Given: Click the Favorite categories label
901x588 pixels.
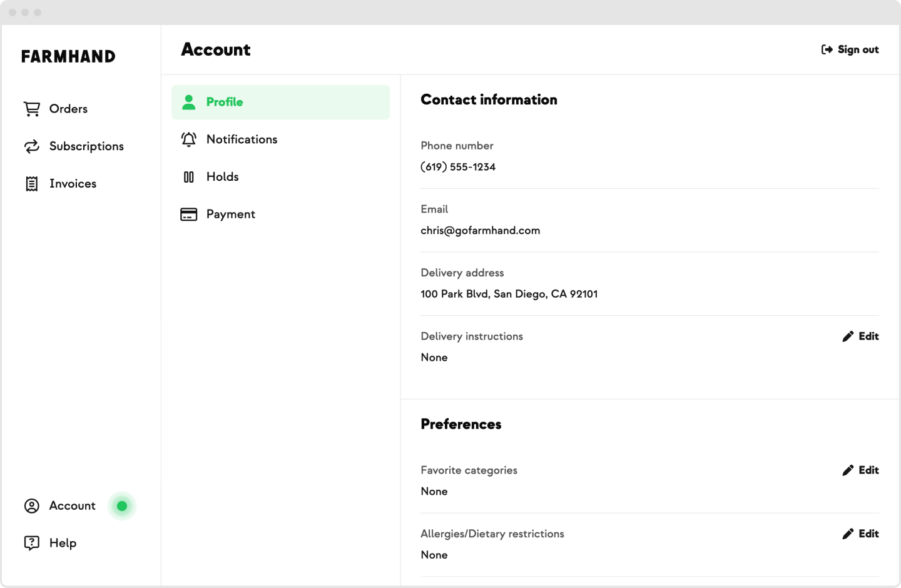Looking at the screenshot, I should click(469, 470).
